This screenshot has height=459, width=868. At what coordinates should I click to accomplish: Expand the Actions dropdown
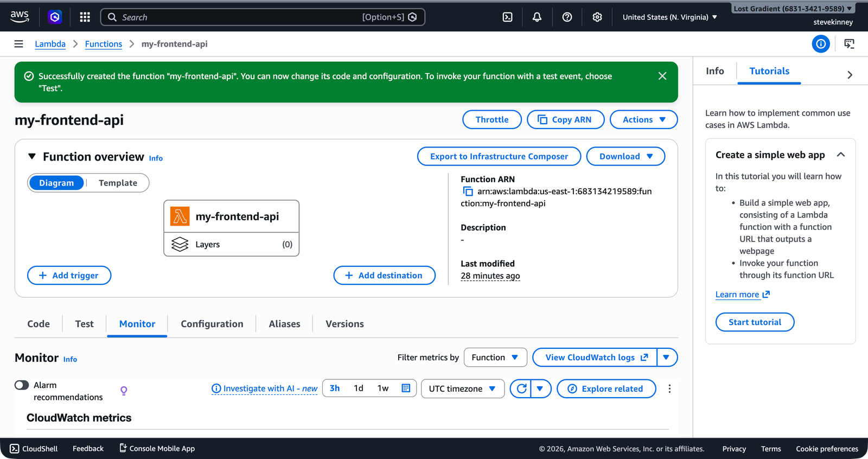(x=643, y=120)
